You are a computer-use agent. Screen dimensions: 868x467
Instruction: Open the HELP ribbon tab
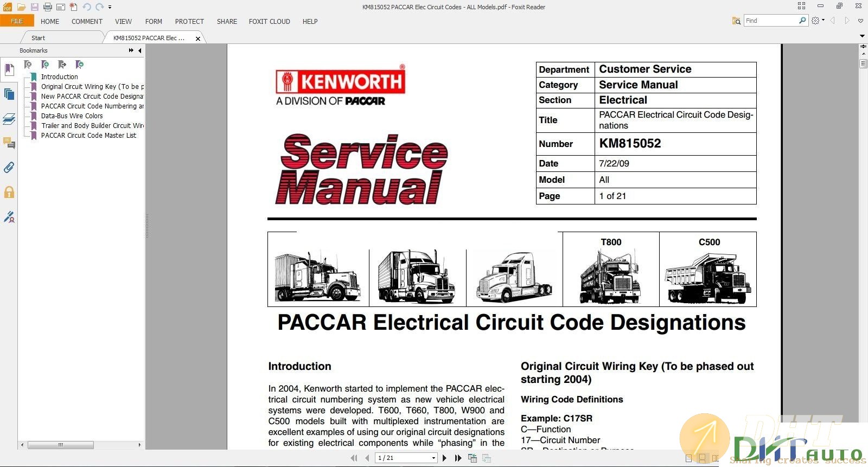310,22
